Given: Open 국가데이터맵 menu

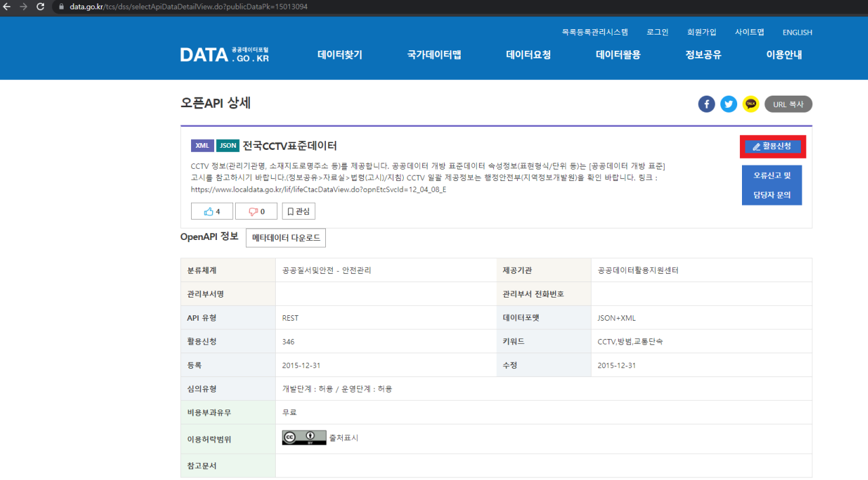Looking at the screenshot, I should 434,55.
